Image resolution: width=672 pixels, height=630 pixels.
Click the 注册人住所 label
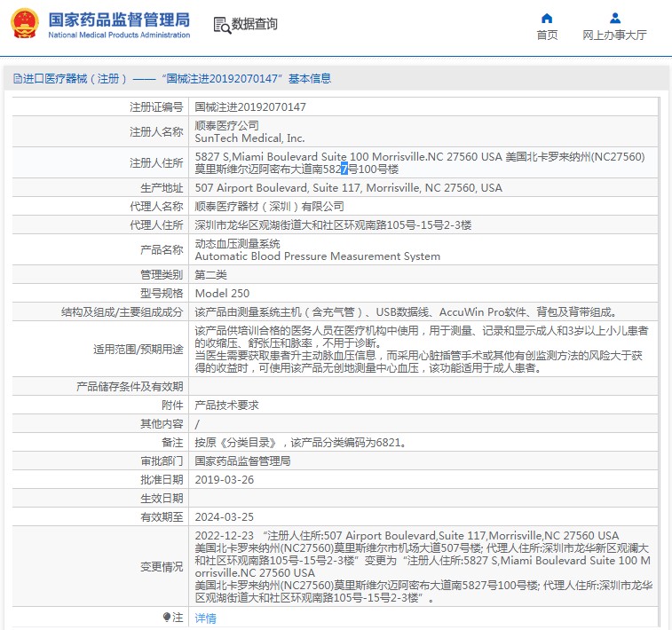pos(156,162)
